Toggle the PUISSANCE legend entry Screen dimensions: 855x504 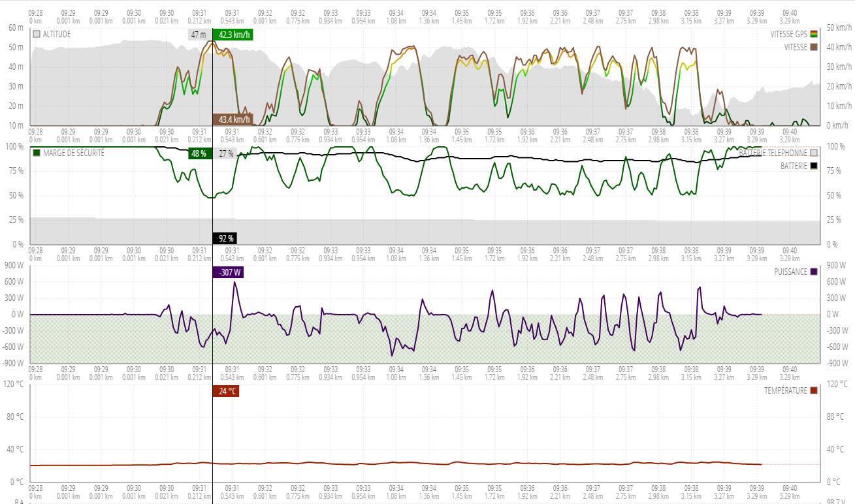pyautogui.click(x=796, y=272)
